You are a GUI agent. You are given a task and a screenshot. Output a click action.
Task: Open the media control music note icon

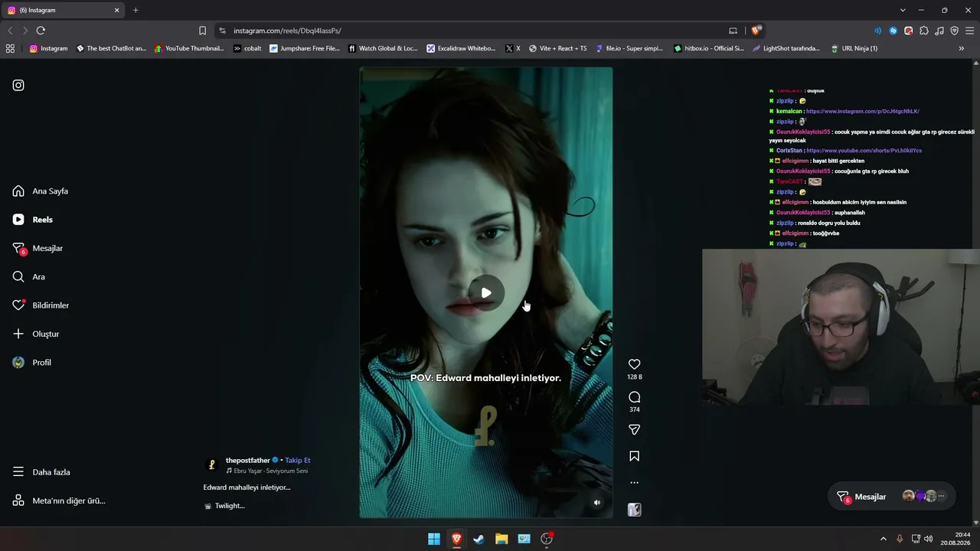pyautogui.click(x=939, y=31)
